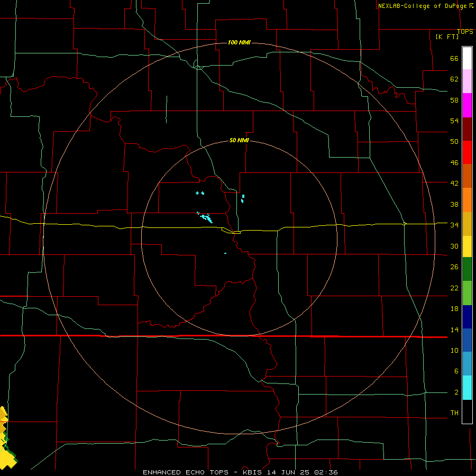Viewport: 476px width, 476px height.
Task: Click the light pink 62 kft swatch
Action: 467,81
